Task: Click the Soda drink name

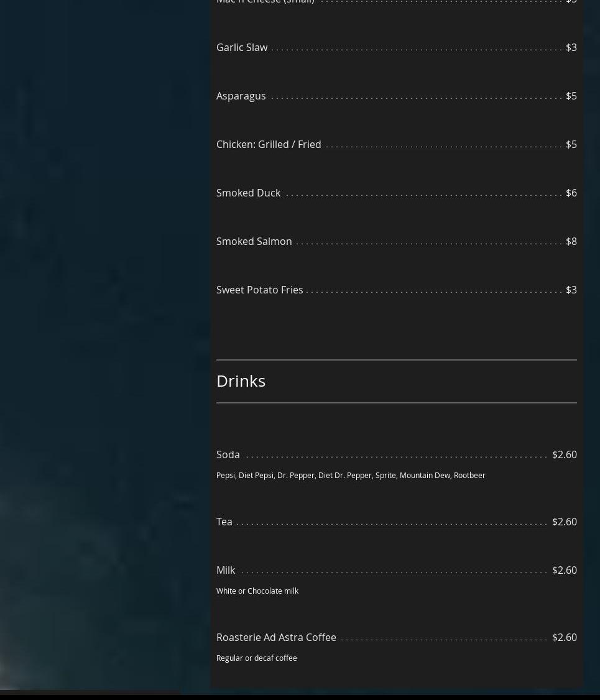Action: click(x=228, y=454)
